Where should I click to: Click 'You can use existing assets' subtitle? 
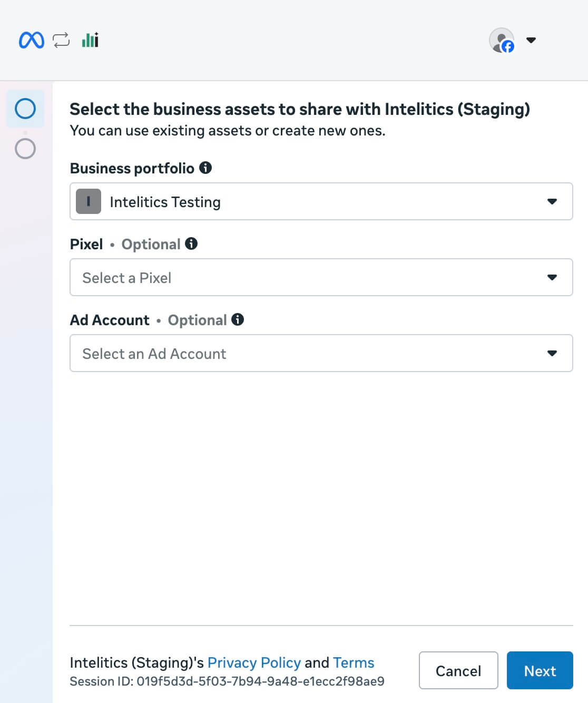pos(228,131)
